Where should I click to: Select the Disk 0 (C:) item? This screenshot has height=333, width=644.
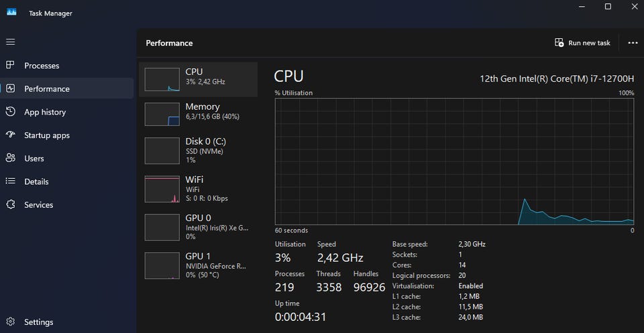199,151
